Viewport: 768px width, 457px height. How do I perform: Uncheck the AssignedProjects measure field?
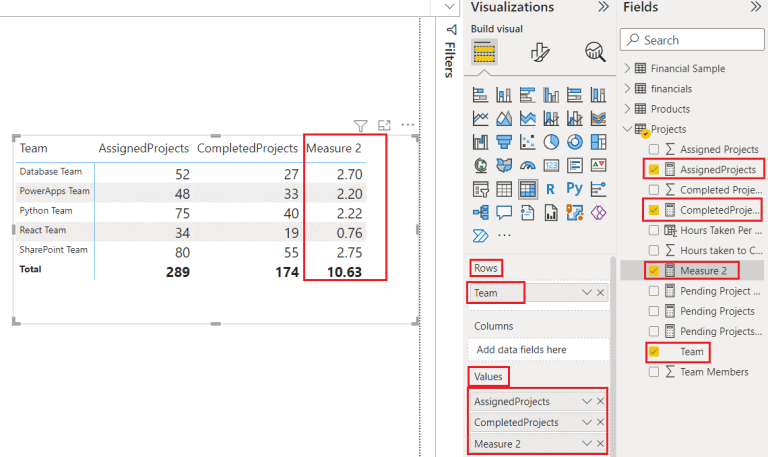point(653,169)
